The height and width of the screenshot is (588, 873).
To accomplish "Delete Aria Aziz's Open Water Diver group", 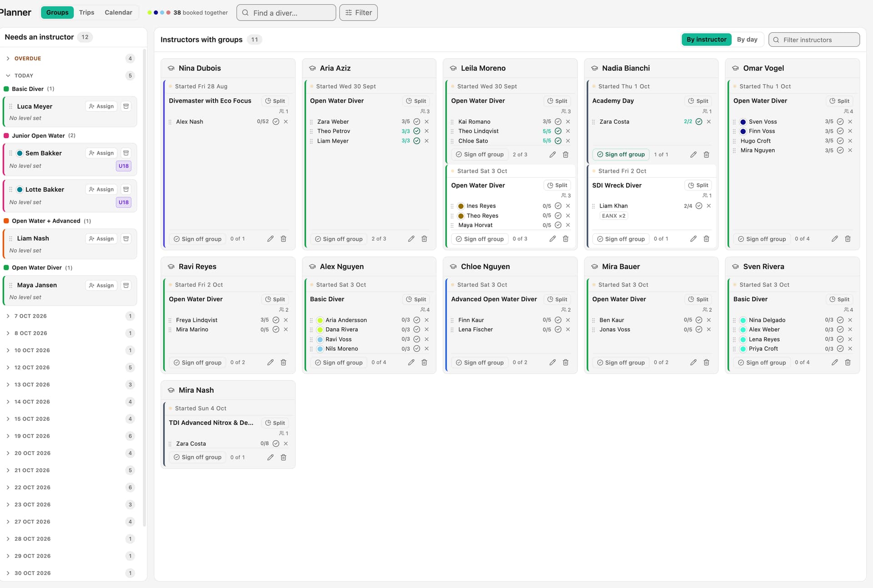I will (x=424, y=239).
